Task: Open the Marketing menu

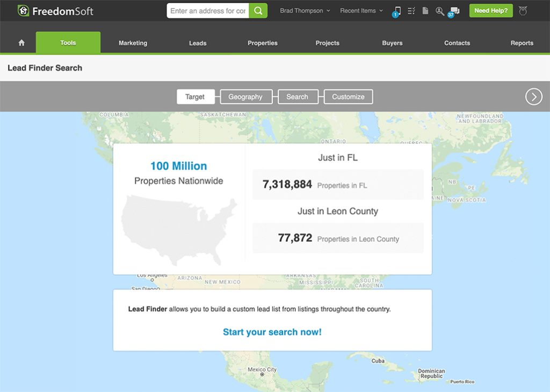Action: [x=133, y=43]
